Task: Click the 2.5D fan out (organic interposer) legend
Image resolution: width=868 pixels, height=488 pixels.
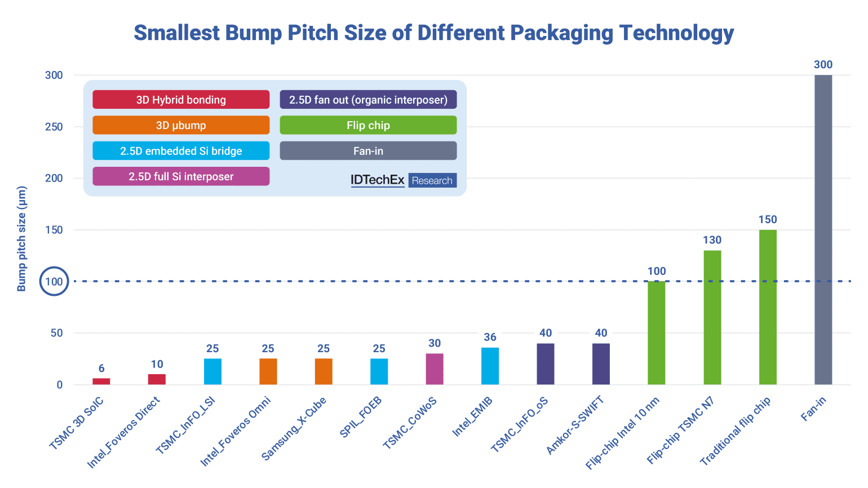Action: pos(368,100)
